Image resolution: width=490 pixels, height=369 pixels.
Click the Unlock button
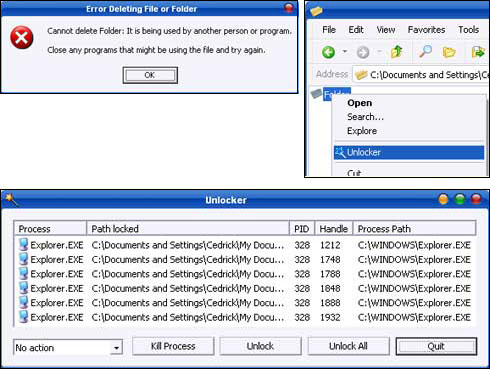tap(260, 346)
